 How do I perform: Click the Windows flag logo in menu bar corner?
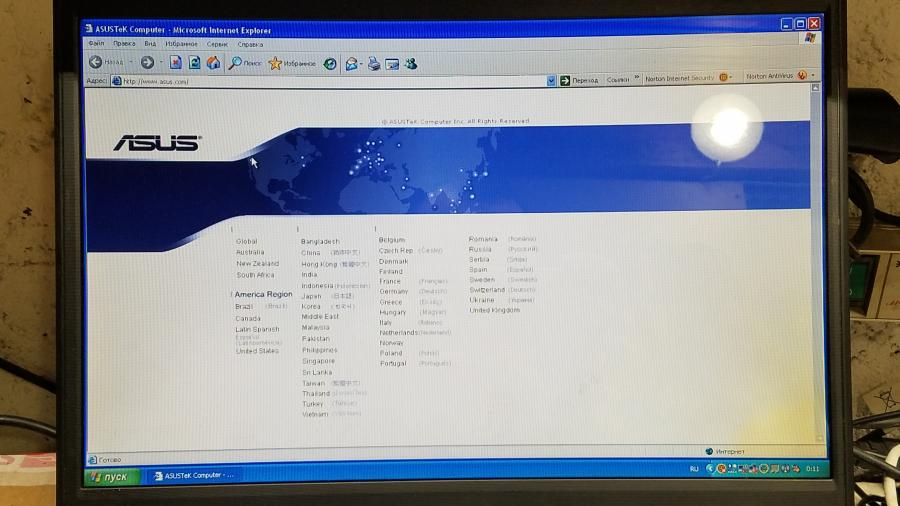click(x=810, y=38)
